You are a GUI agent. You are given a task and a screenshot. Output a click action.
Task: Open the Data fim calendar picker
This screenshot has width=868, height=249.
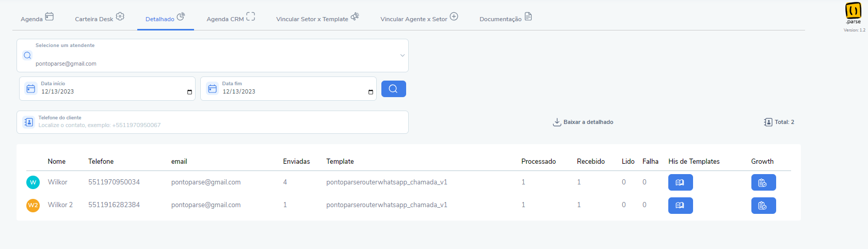click(x=371, y=92)
